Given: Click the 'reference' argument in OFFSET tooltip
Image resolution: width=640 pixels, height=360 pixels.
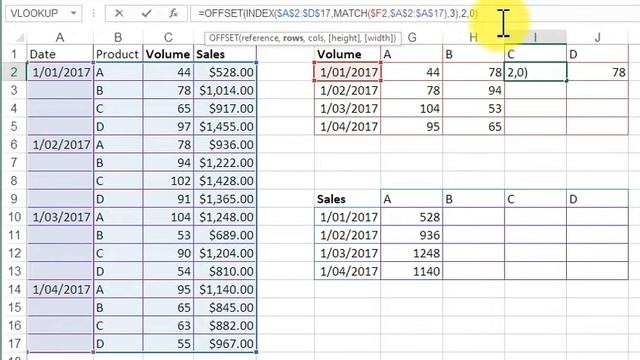Looking at the screenshot, I should (x=260, y=38).
